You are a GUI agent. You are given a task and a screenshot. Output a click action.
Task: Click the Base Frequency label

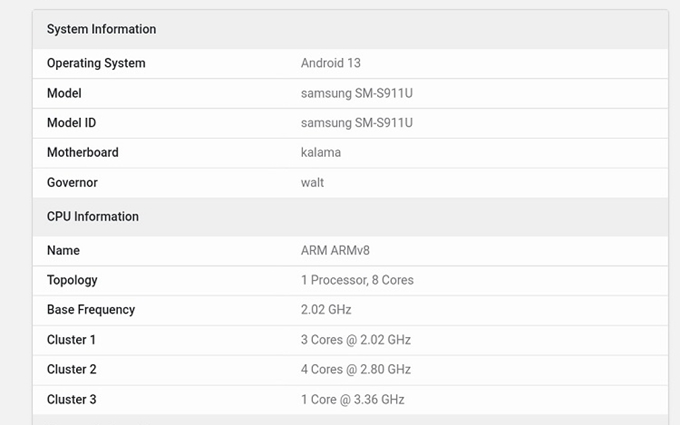[90, 310]
